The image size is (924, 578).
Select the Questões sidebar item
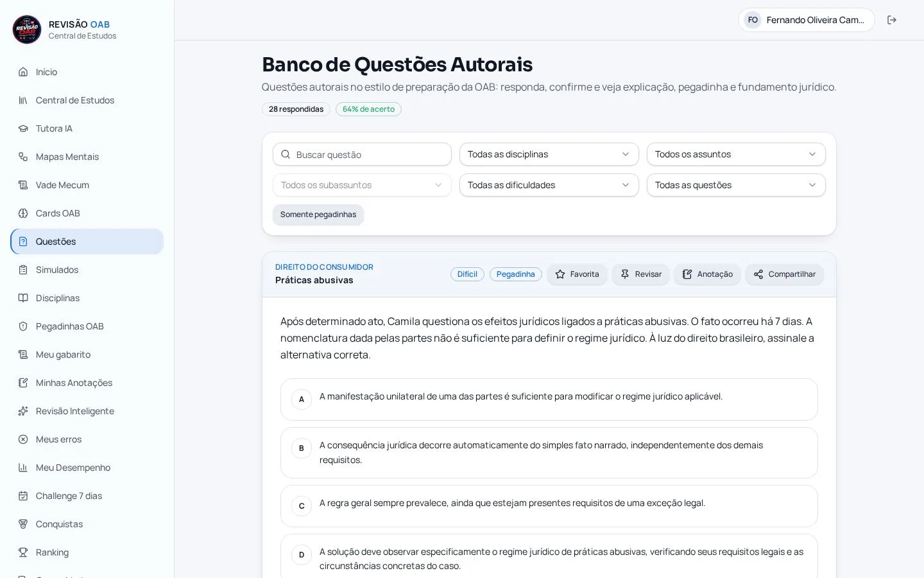pyautogui.click(x=87, y=241)
